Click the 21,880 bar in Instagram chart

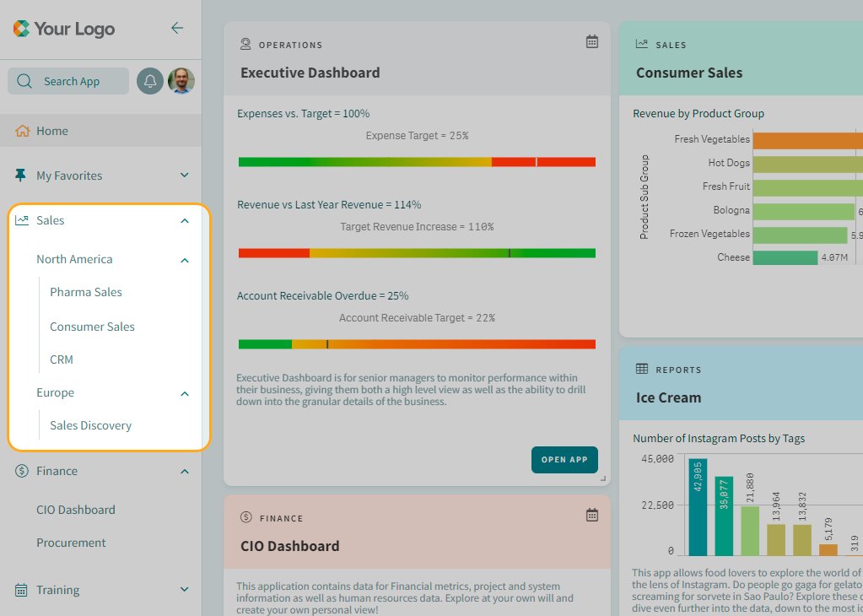click(750, 531)
